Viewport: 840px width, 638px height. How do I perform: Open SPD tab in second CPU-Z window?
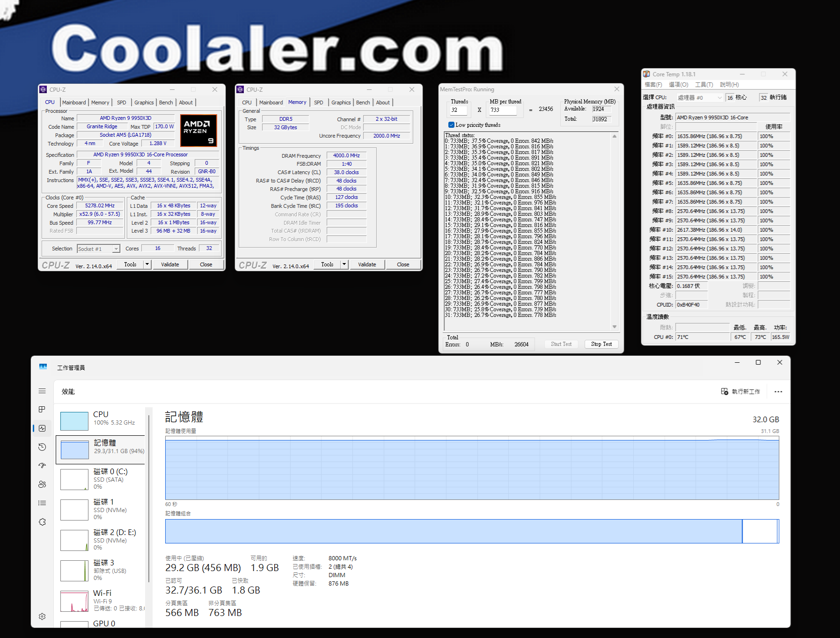(x=319, y=103)
